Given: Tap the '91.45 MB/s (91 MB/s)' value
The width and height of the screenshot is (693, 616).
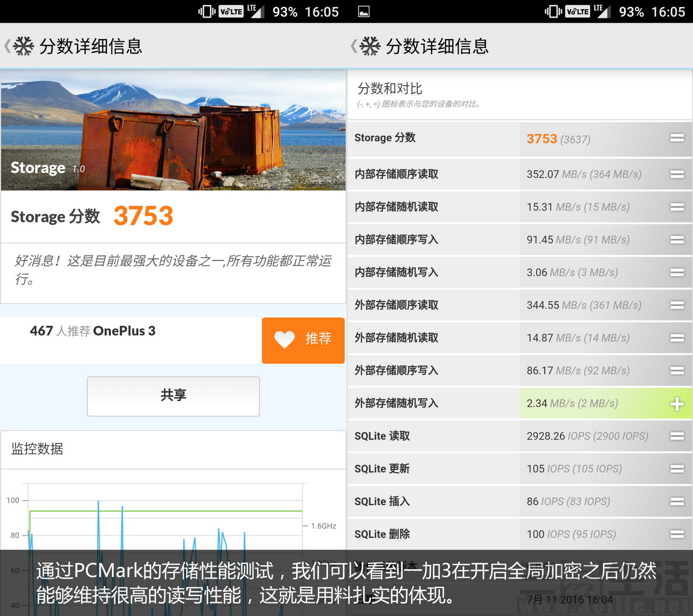Looking at the screenshot, I should 578,240.
